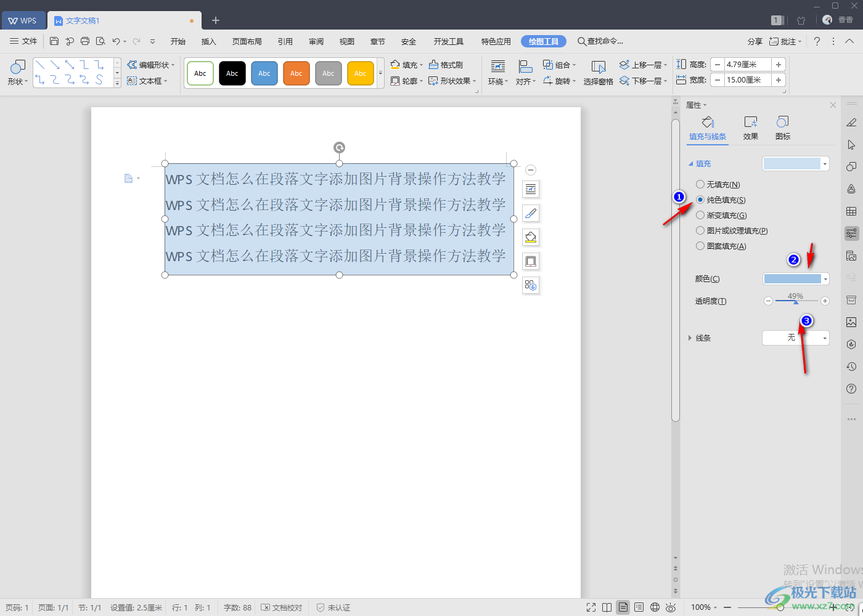The image size is (863, 616).
Task: Click Format Painter (格式刷) icon
Action: [433, 65]
